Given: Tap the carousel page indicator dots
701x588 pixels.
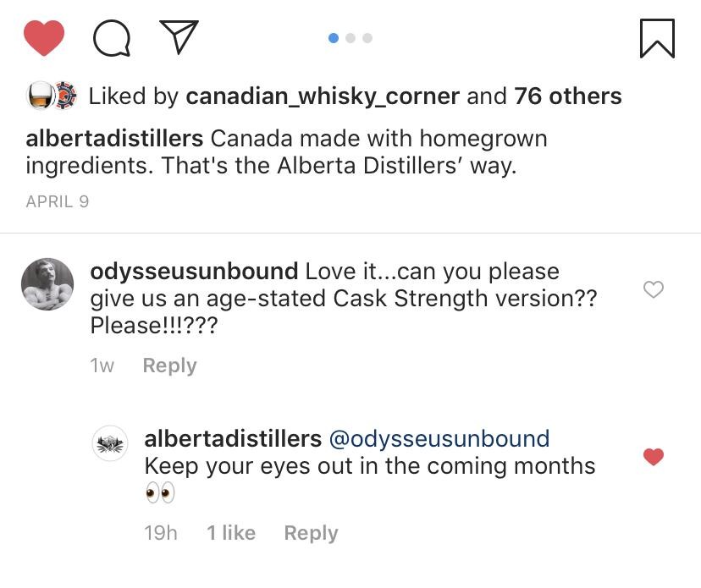Looking at the screenshot, I should [350, 37].
